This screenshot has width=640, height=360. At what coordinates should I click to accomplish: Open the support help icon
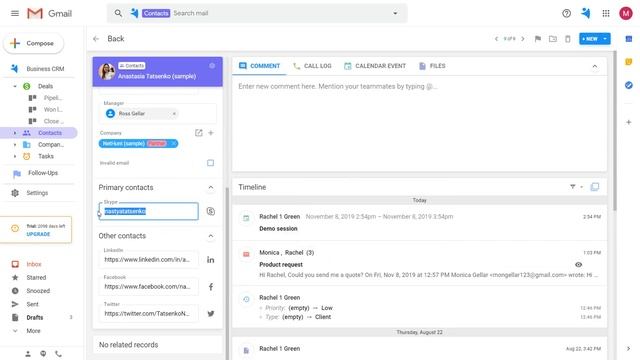click(566, 13)
